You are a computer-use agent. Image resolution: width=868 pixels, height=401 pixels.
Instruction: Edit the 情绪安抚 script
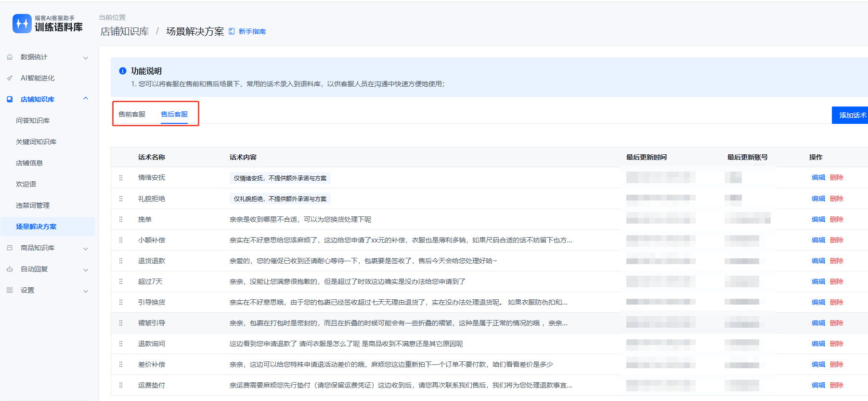818,177
